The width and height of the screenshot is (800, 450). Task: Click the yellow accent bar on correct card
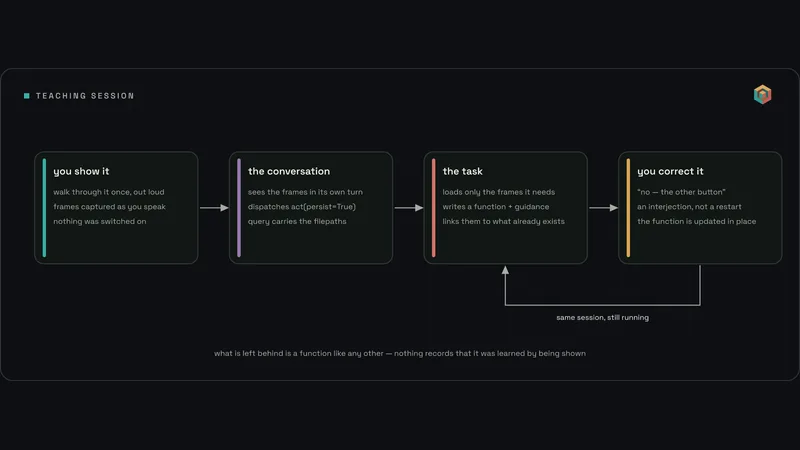(x=628, y=208)
